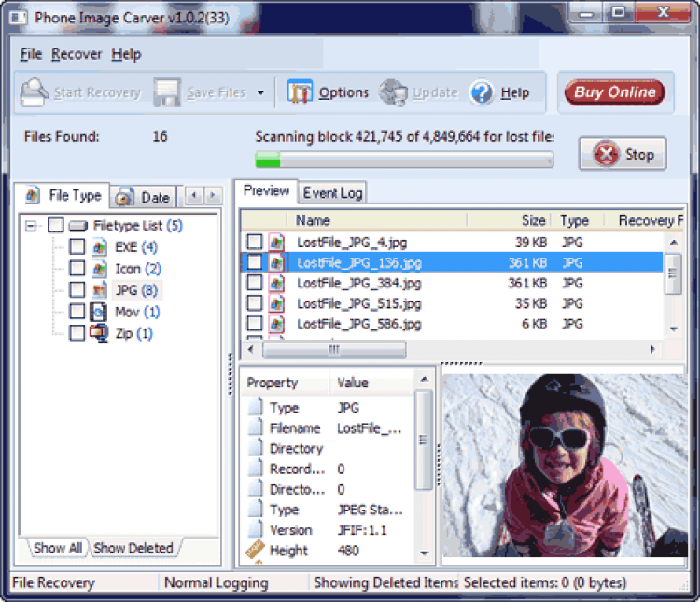Image resolution: width=700 pixels, height=602 pixels.
Task: Click file list right scroll arrow
Action: [652, 349]
